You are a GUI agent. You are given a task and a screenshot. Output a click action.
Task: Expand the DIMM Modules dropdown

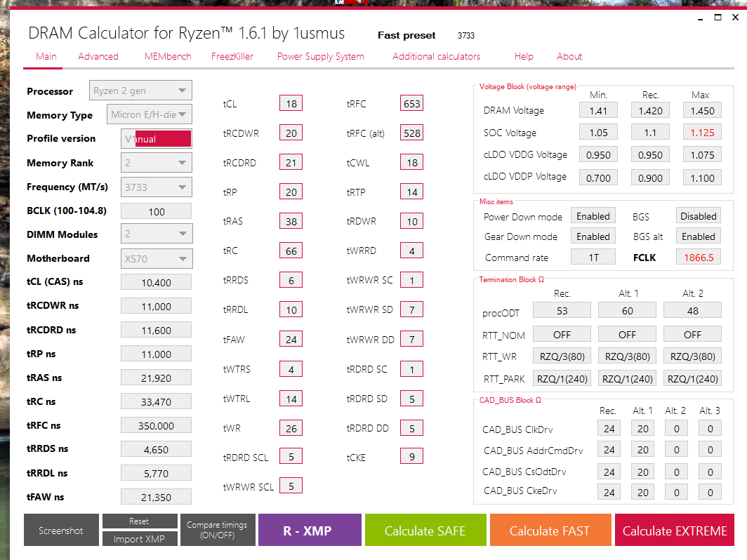157,234
